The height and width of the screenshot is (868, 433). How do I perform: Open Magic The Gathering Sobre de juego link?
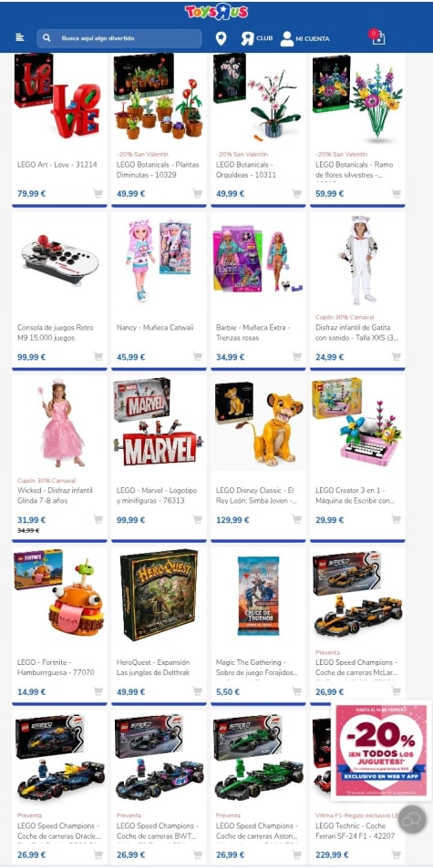tap(256, 667)
